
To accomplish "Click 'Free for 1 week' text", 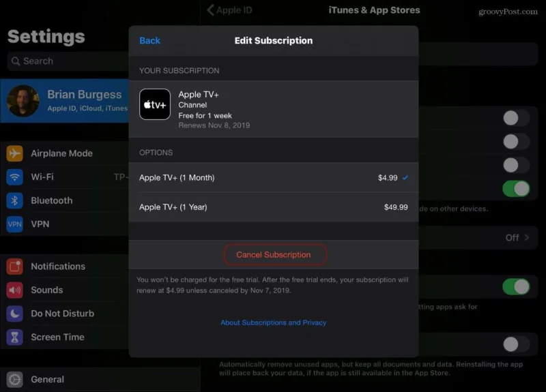I will (205, 115).
